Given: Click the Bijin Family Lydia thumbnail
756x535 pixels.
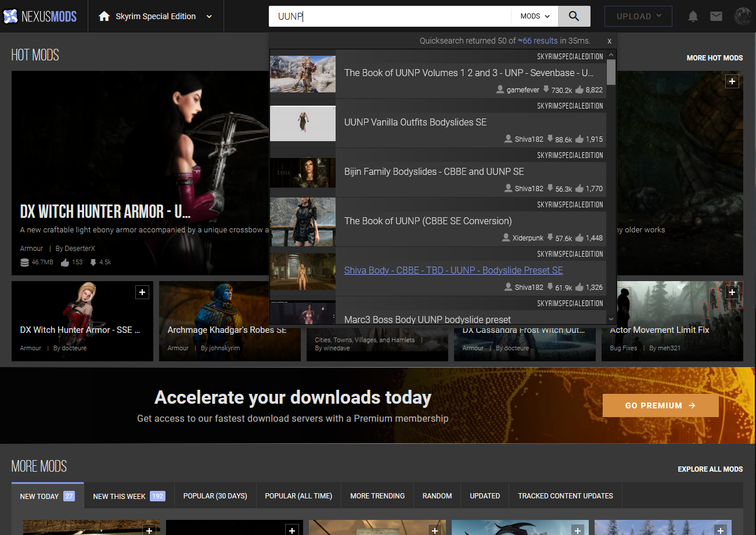Looking at the screenshot, I should coord(303,173).
